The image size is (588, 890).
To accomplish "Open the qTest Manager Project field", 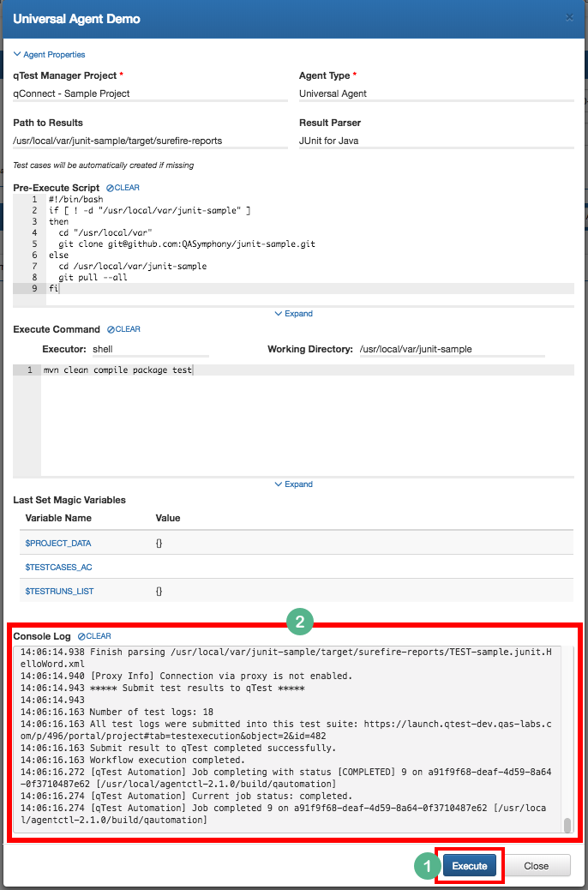I will [x=150, y=93].
